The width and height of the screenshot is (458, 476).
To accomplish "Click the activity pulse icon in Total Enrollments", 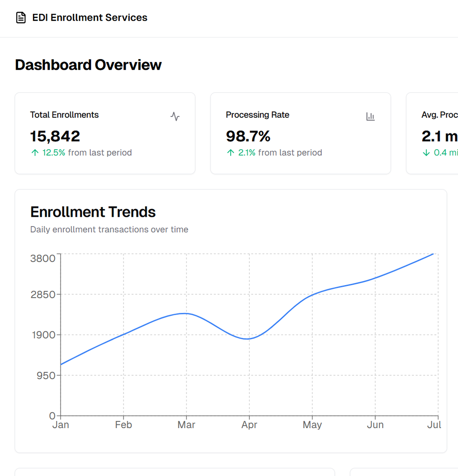I will click(x=175, y=117).
